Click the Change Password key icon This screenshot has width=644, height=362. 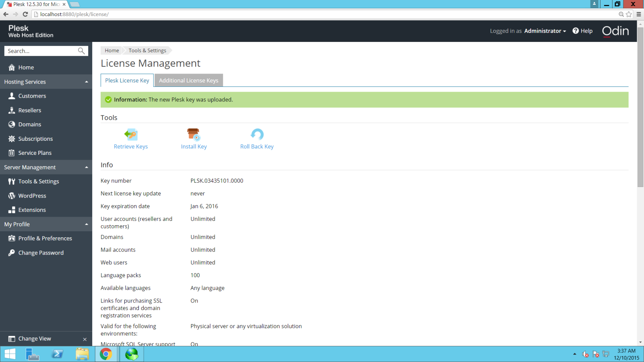point(12,253)
